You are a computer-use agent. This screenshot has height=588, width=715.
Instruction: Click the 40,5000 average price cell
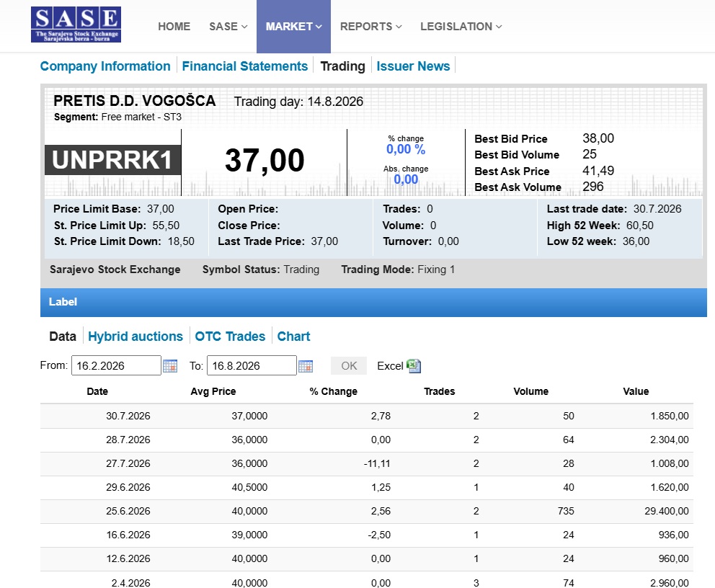click(x=249, y=487)
